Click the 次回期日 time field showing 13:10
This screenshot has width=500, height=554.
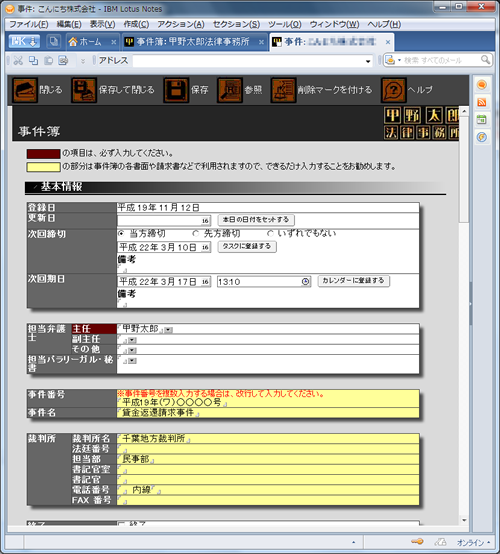(x=264, y=282)
